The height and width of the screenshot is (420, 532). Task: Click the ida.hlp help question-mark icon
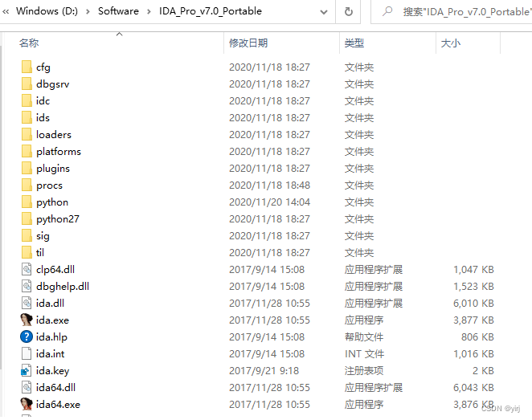(27, 337)
